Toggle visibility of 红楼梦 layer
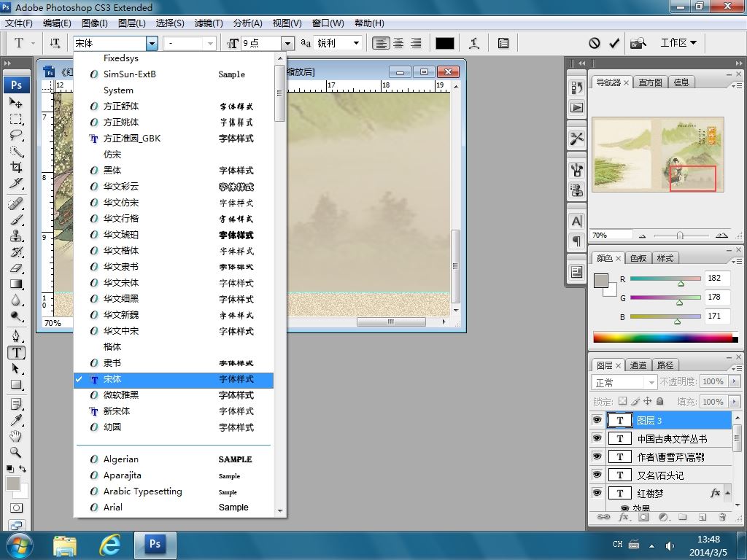Viewport: 747px width, 560px height. click(597, 492)
